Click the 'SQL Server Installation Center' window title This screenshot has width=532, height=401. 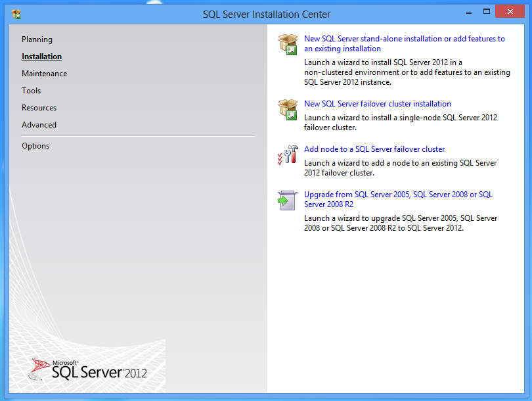(267, 14)
